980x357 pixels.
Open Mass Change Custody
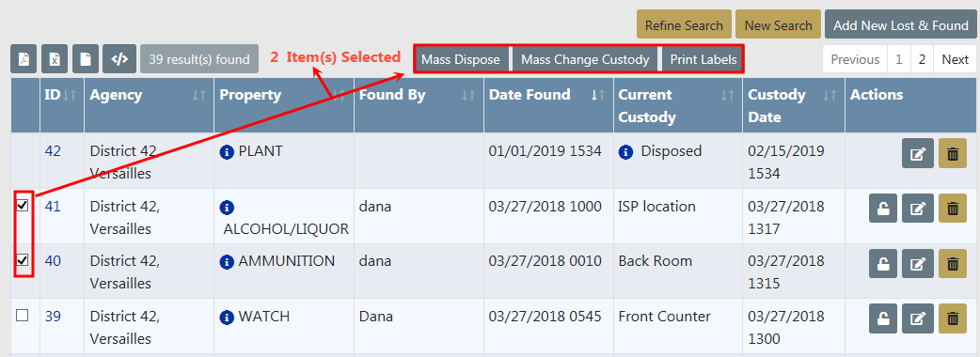[x=585, y=60]
